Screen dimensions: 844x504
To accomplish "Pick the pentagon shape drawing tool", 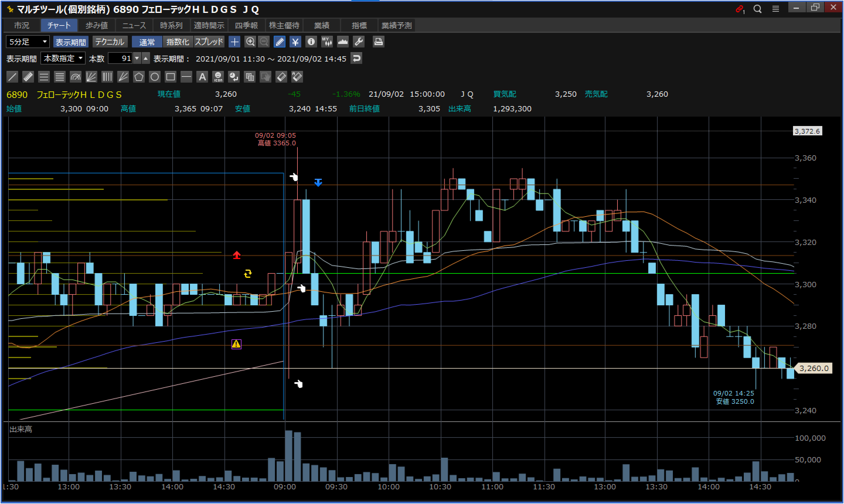I will [x=139, y=77].
